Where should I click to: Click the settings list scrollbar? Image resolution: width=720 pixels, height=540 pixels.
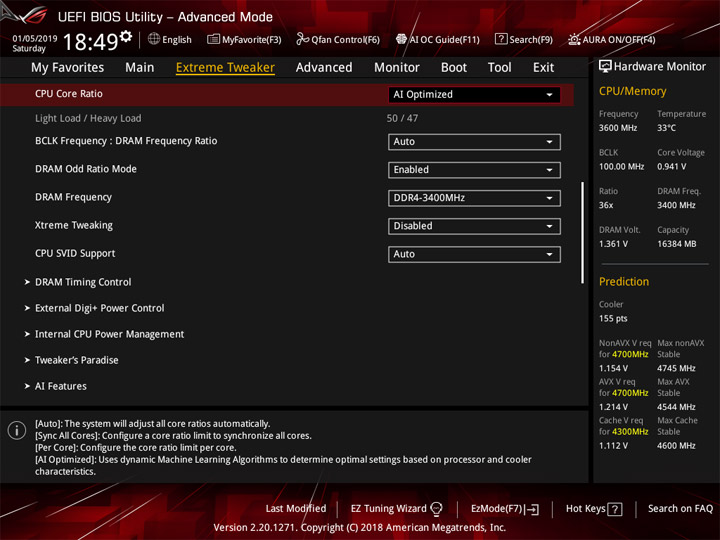click(x=582, y=232)
